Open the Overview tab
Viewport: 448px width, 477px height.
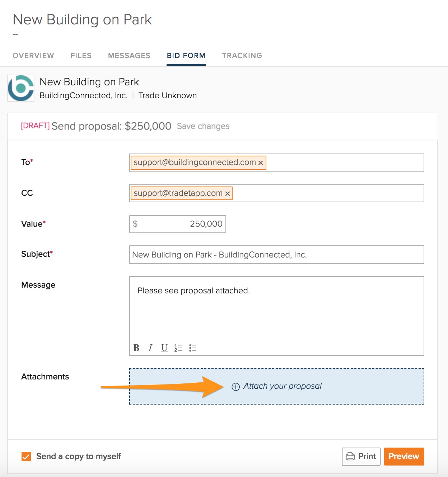(x=33, y=56)
